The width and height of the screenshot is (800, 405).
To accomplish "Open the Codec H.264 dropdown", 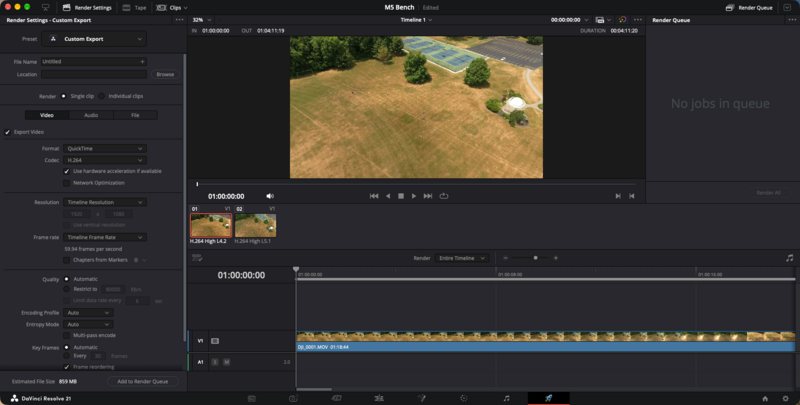I will pyautogui.click(x=105, y=160).
